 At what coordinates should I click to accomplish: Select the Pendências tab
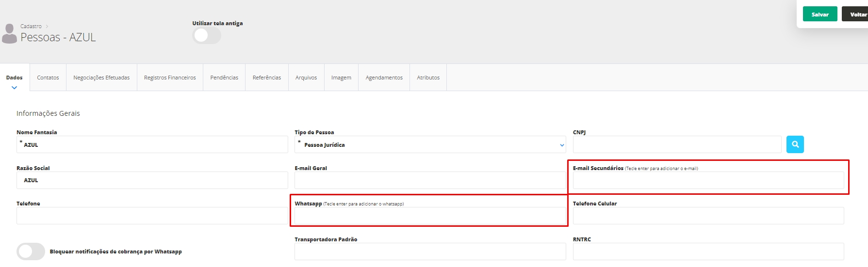224,78
